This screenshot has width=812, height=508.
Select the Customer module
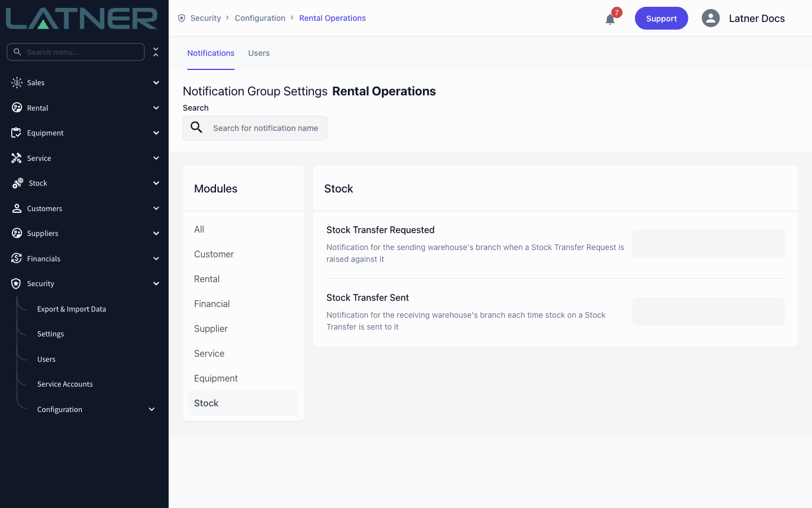pyautogui.click(x=243, y=254)
